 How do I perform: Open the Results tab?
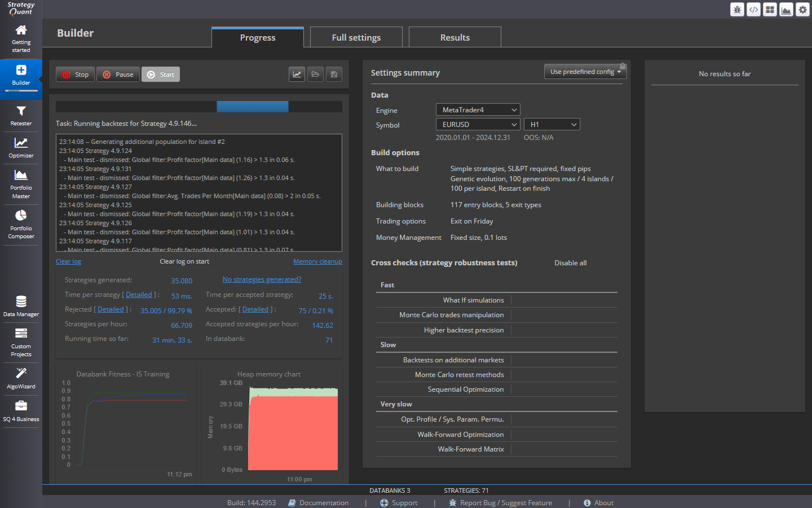pos(455,37)
